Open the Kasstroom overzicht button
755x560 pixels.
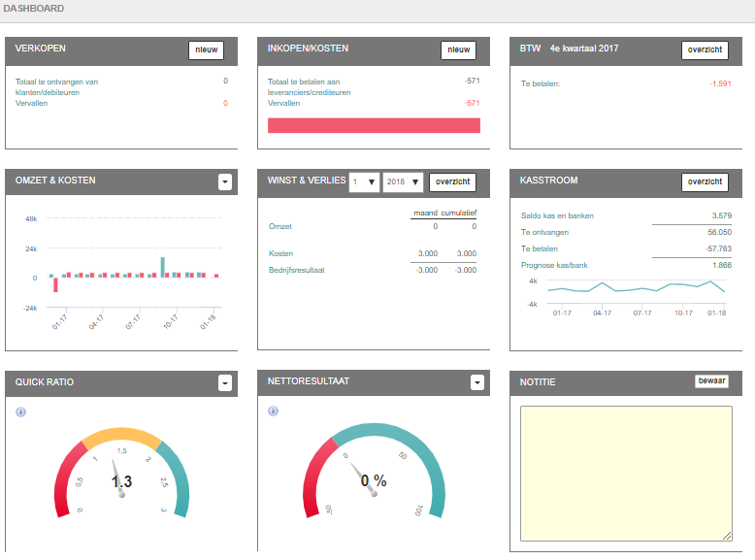705,181
